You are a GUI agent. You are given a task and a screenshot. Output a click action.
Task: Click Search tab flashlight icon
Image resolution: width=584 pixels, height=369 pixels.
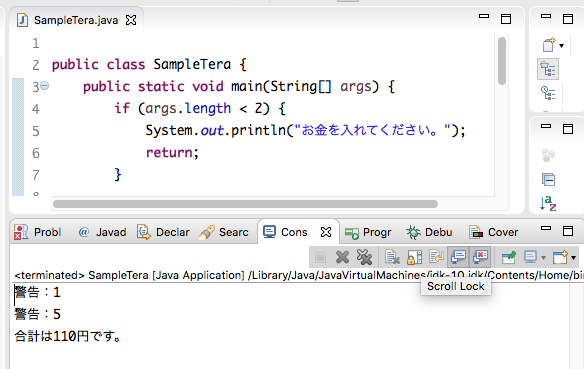pyautogui.click(x=207, y=232)
